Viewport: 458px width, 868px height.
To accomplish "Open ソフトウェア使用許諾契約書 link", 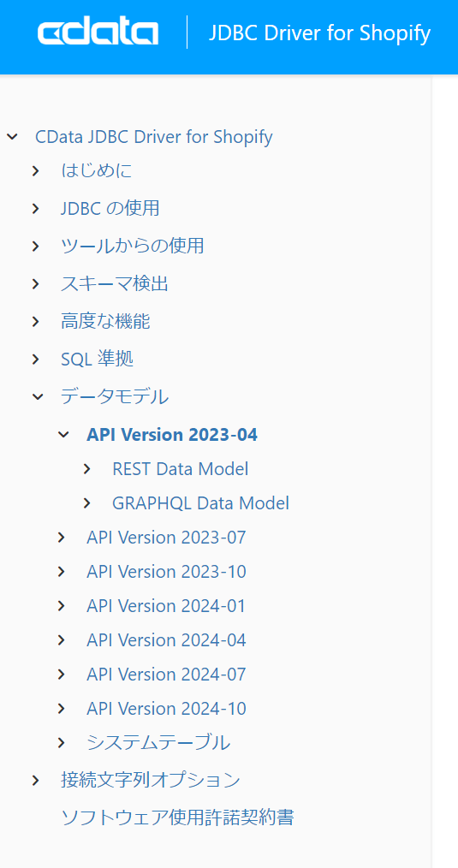I will tap(177, 817).
